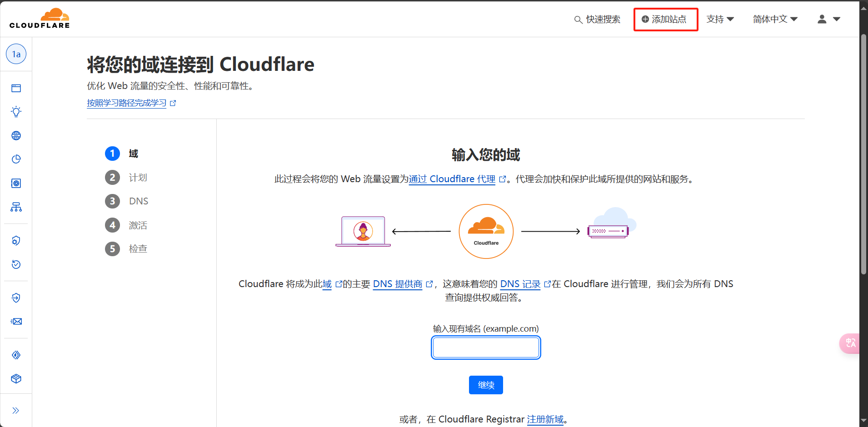Click the email envelope icon in sidebar

[16, 322]
